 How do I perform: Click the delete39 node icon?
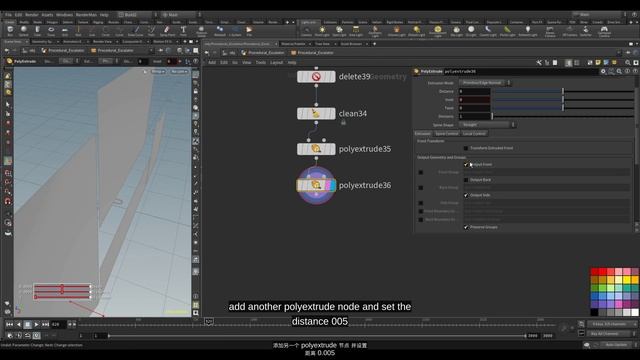(316, 77)
